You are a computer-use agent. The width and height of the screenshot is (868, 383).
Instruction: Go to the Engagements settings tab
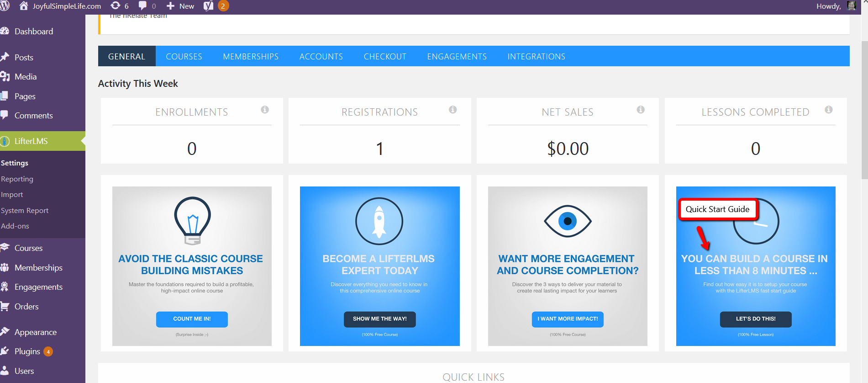457,56
